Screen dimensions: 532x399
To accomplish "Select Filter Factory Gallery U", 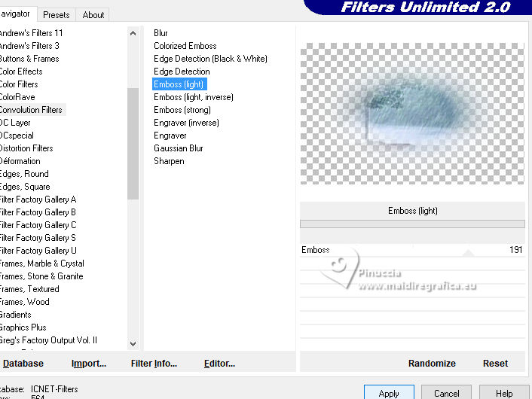I will pyautogui.click(x=38, y=251).
